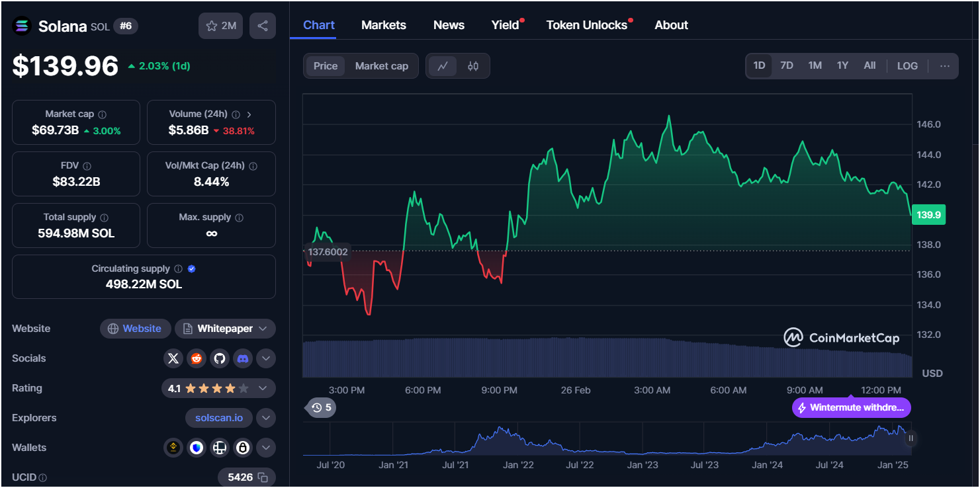980x488 pixels.
Task: Copy the UCID 5426 value
Action: click(x=263, y=477)
